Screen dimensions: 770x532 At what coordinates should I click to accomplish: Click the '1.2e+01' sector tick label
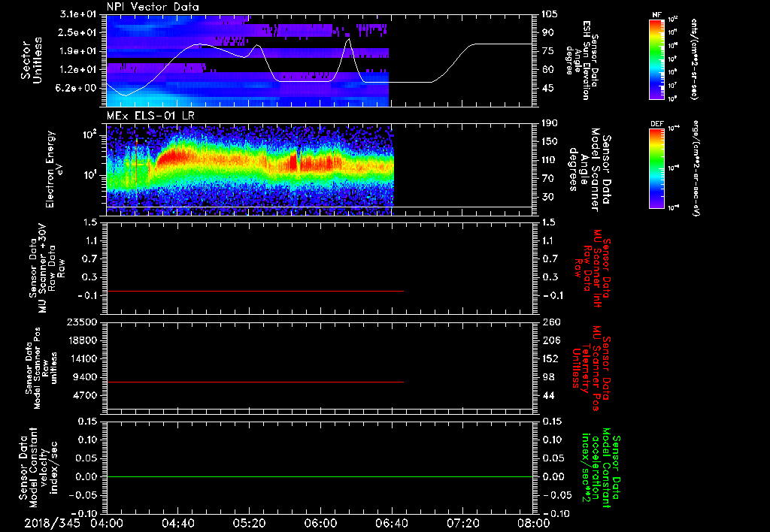click(78, 70)
